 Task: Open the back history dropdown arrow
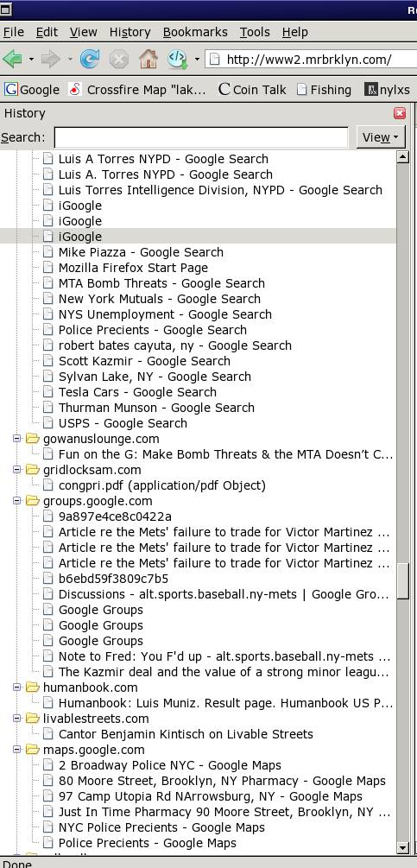click(31, 59)
